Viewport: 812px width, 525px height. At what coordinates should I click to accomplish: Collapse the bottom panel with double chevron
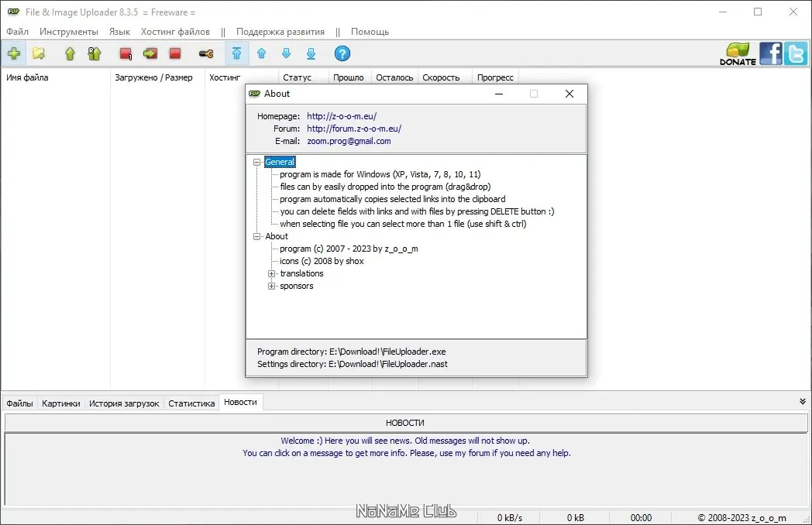[x=802, y=401]
